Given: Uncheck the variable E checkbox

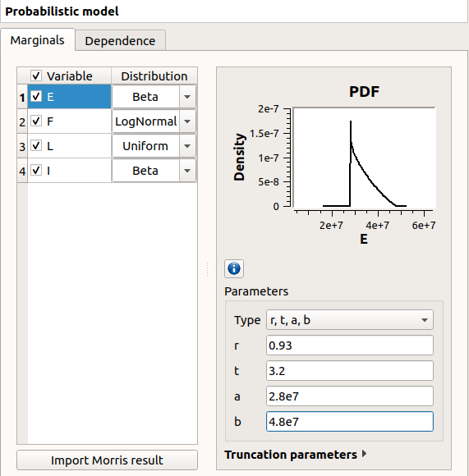Looking at the screenshot, I should point(36,96).
